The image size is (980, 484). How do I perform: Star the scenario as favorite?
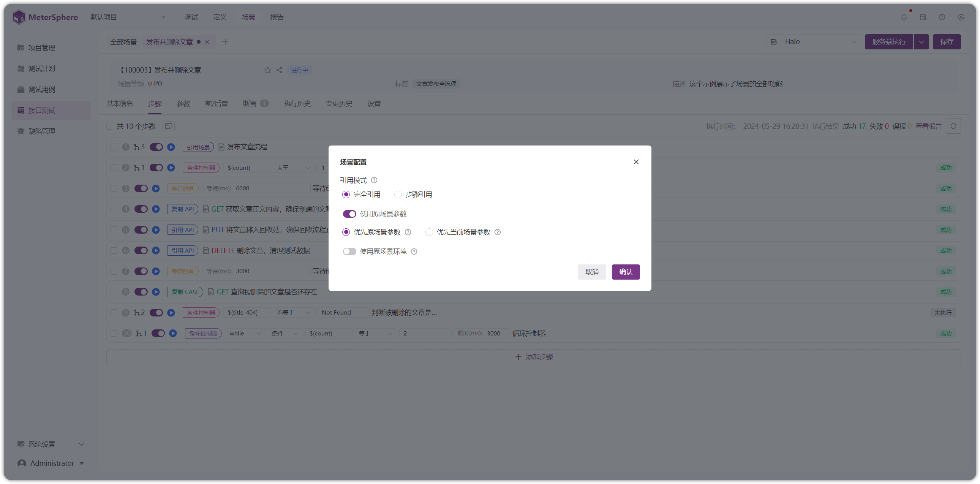pos(268,70)
